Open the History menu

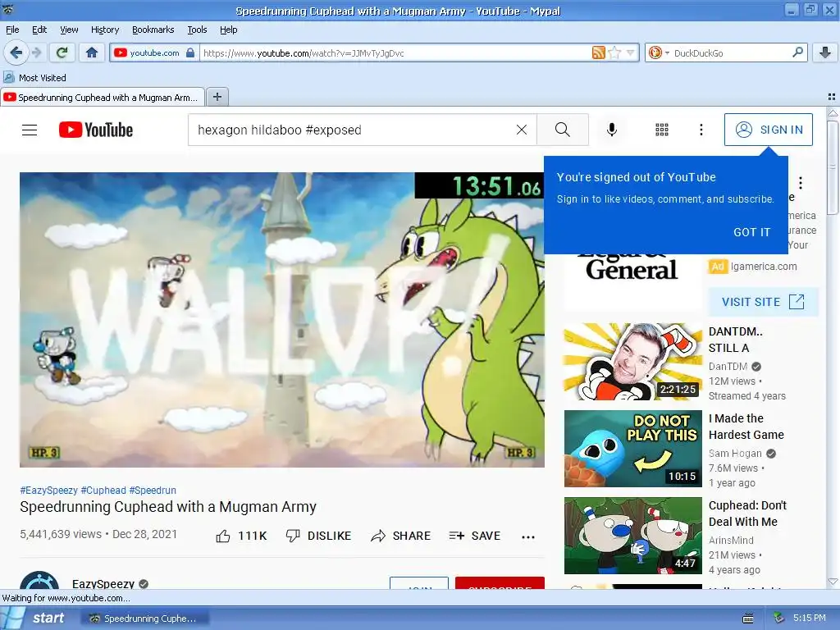coord(104,30)
